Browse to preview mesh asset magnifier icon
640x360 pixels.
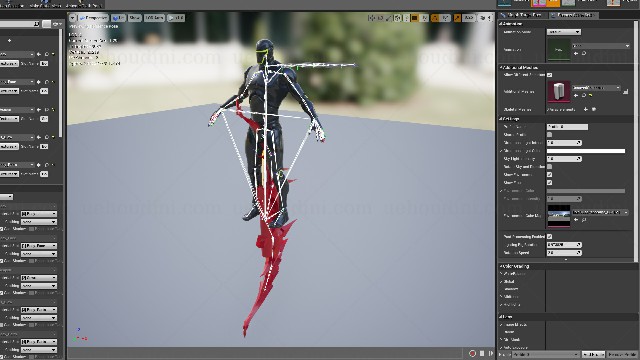pyautogui.click(x=584, y=96)
